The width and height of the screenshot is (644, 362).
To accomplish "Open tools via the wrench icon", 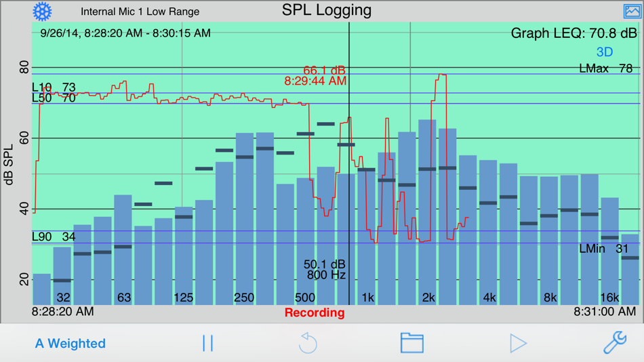I will (615, 343).
